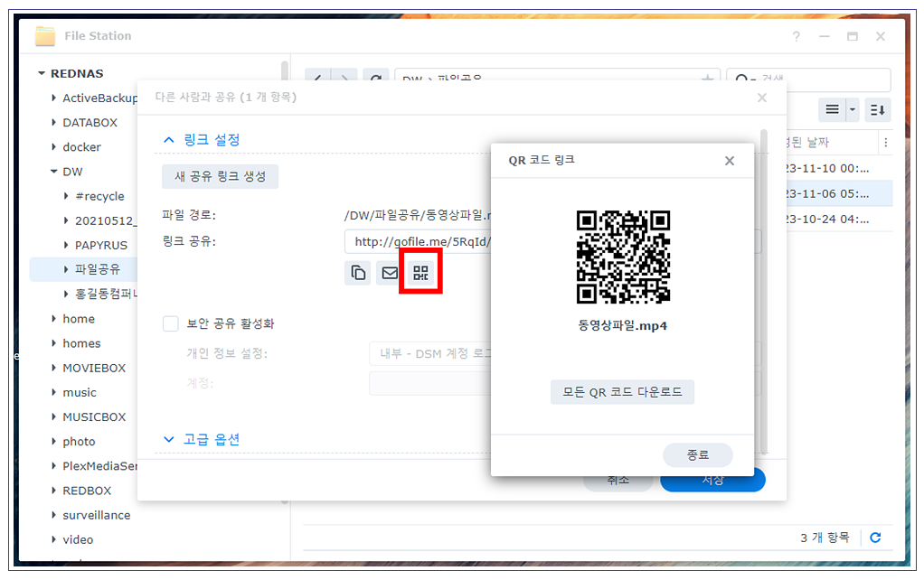Select the music folder

pos(80,392)
